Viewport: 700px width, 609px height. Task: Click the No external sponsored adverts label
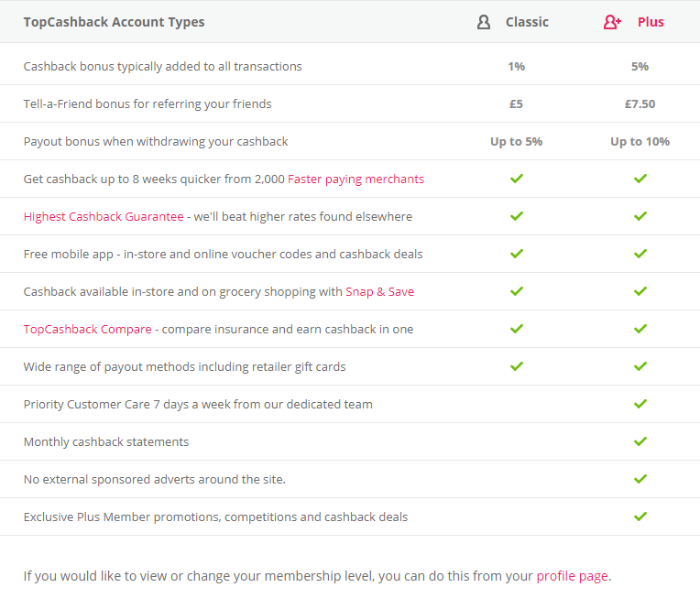tap(155, 479)
